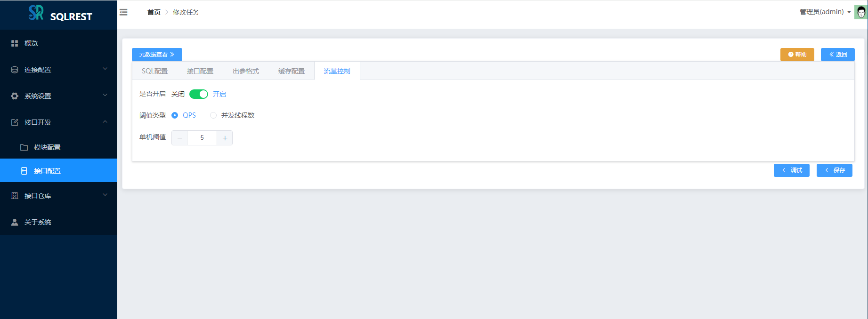Expand the 接口仓库 sidebar menu
Viewport: 868px width, 319px height.
pos(58,196)
